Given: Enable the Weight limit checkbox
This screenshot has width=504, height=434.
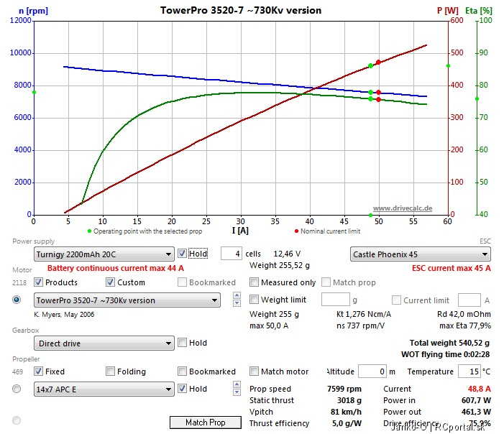Looking at the screenshot, I should [254, 300].
